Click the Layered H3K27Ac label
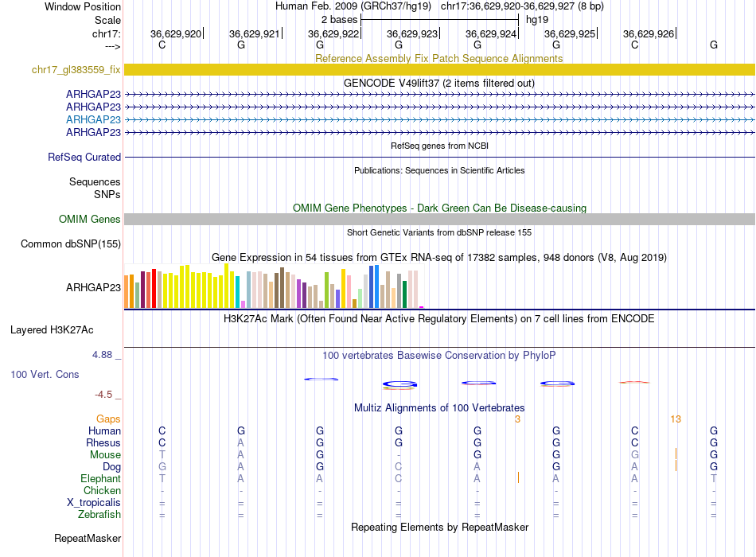This screenshot has width=756, height=557. tap(52, 330)
